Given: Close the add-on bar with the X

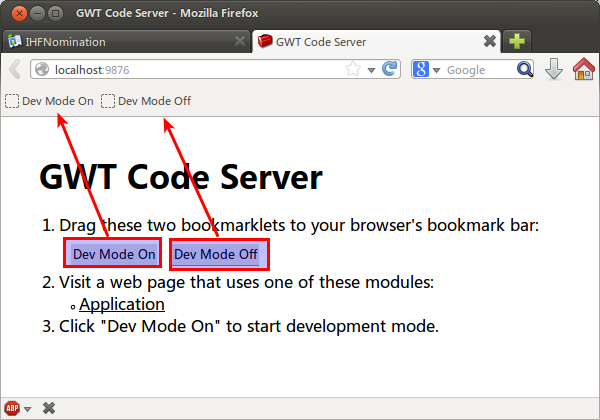Looking at the screenshot, I should pyautogui.click(x=49, y=408).
